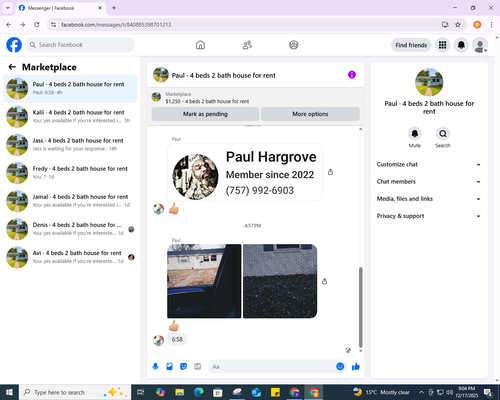Expand Media, files and links section

tap(429, 199)
